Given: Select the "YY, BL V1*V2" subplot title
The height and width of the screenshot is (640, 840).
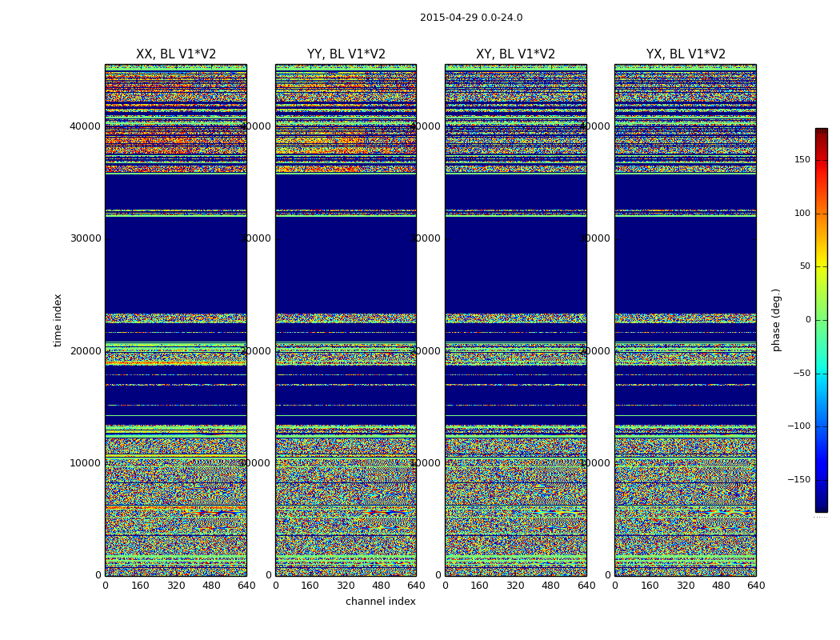Looking at the screenshot, I should click(346, 54).
